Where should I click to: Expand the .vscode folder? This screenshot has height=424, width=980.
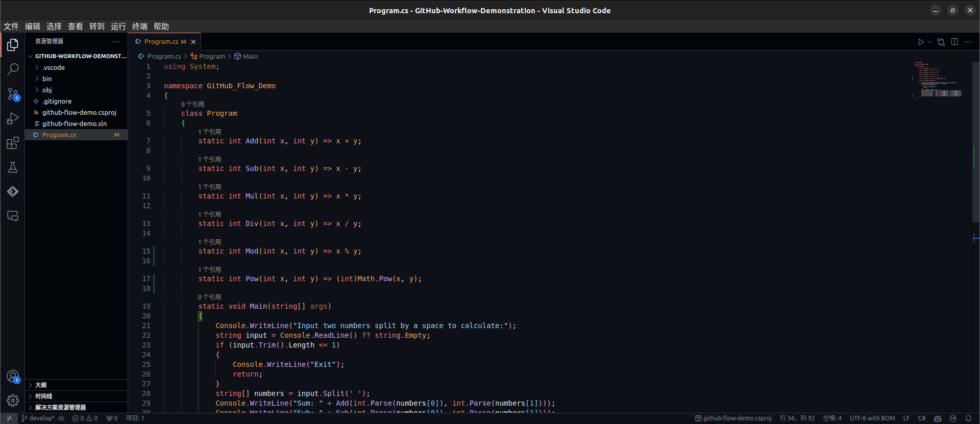click(54, 67)
